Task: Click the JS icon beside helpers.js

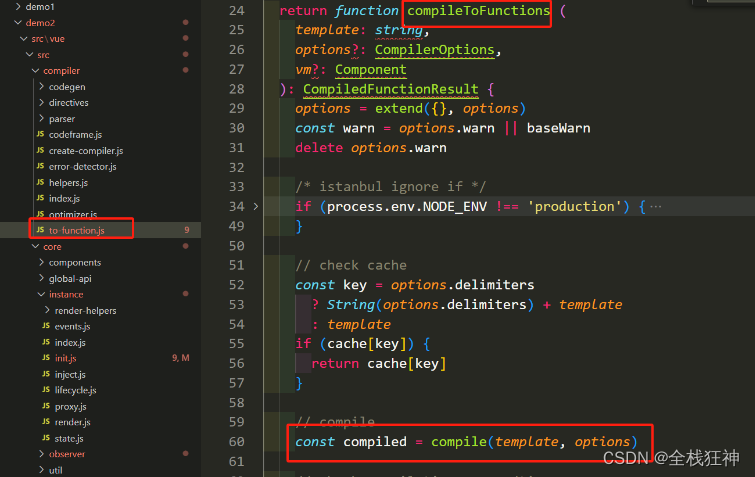Action: [40, 182]
